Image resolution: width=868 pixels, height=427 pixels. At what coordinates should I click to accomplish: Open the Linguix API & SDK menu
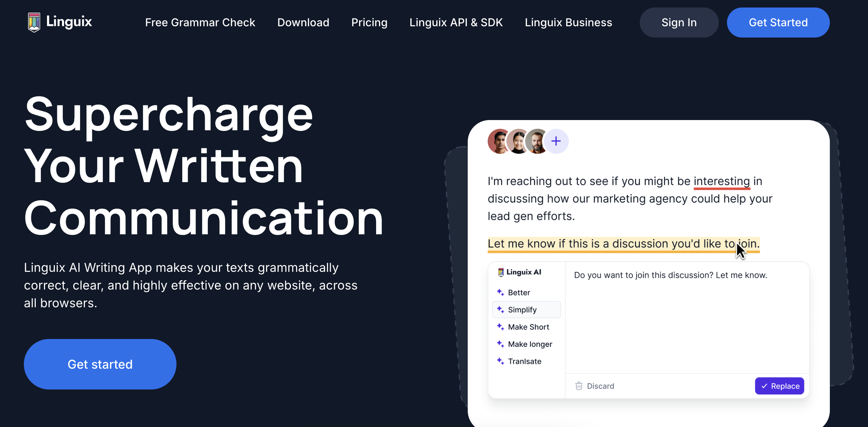point(456,22)
